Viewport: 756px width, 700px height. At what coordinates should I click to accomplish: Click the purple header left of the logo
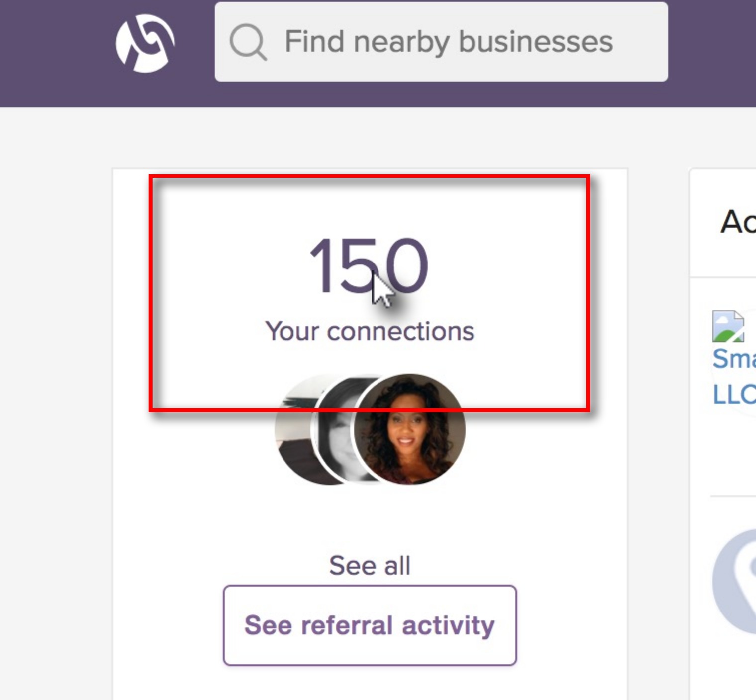[x=55, y=53]
